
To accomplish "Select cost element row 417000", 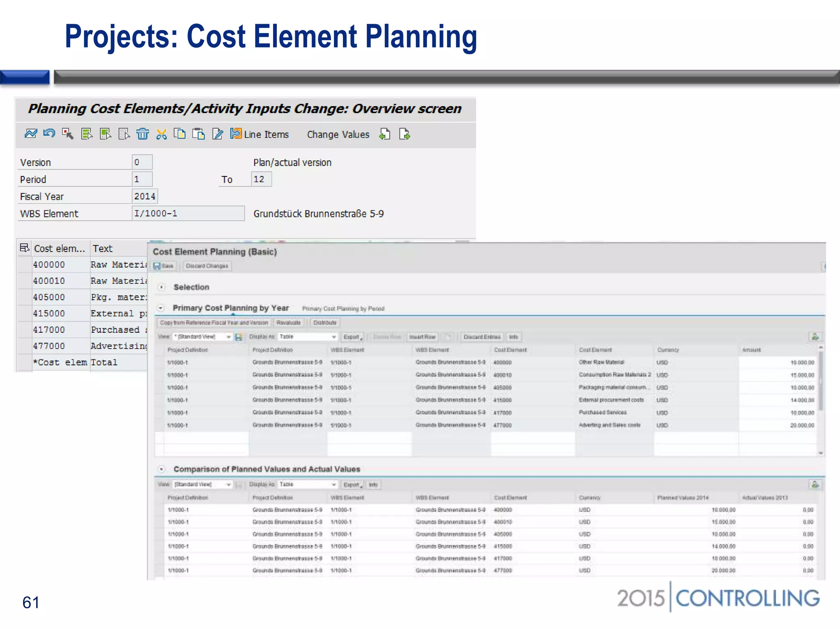I will point(25,330).
